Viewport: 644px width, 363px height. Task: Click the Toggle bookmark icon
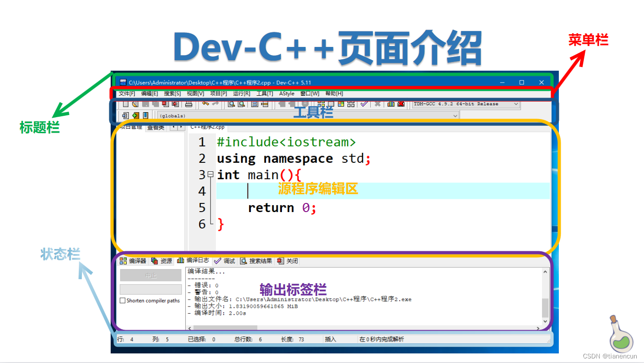tap(135, 115)
